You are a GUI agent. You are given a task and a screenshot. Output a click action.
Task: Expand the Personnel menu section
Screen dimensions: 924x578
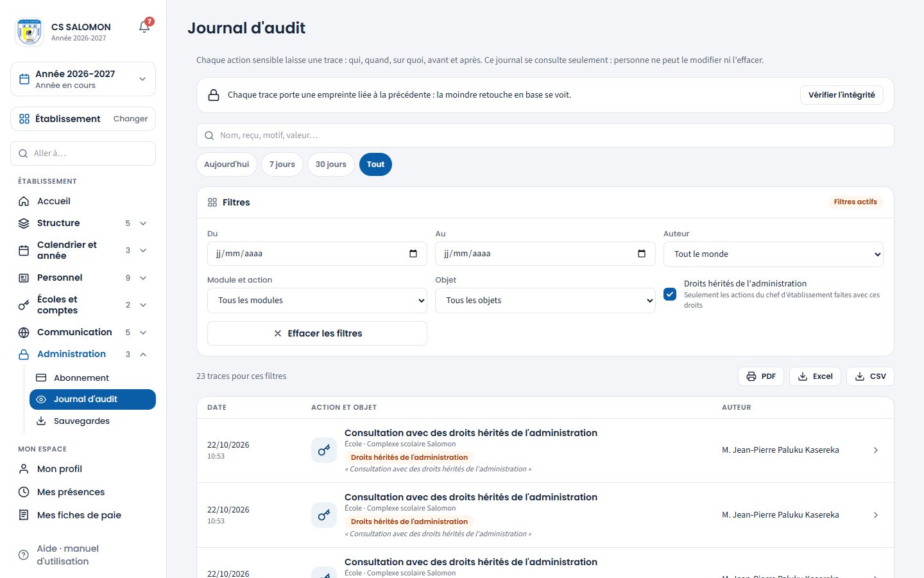[143, 278]
